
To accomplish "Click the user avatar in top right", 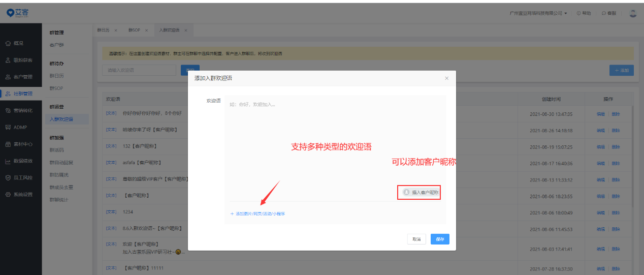I will (632, 13).
